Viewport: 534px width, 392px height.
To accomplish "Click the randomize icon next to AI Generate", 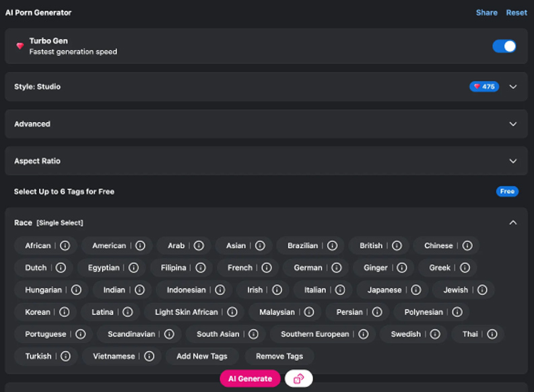I will (x=298, y=379).
